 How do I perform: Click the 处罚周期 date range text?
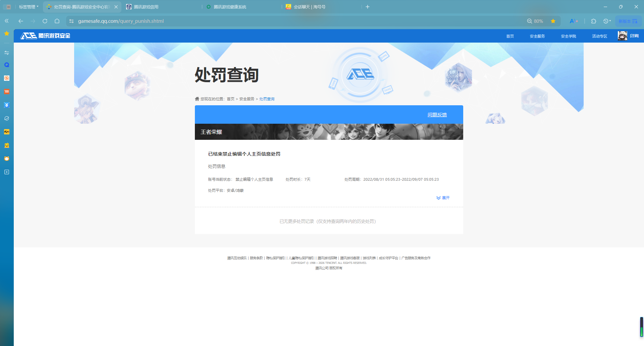tap(391, 179)
